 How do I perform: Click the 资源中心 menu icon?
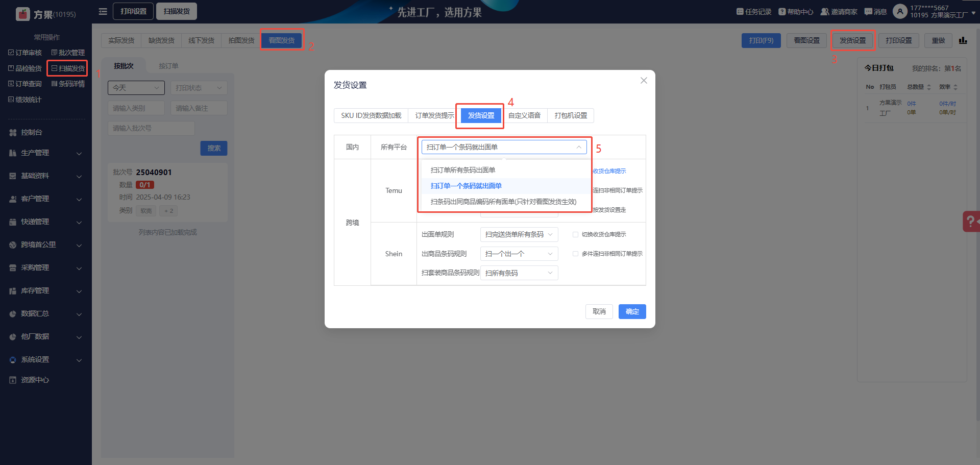coord(13,380)
